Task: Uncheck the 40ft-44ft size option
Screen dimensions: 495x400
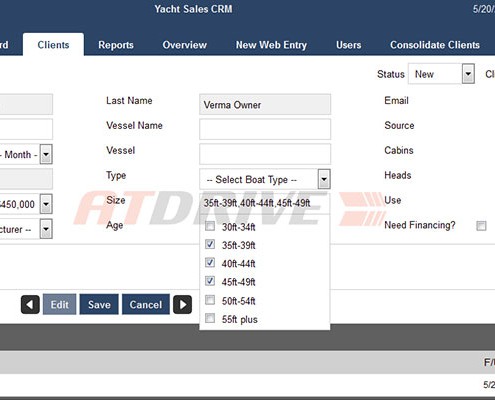Action: [x=210, y=263]
